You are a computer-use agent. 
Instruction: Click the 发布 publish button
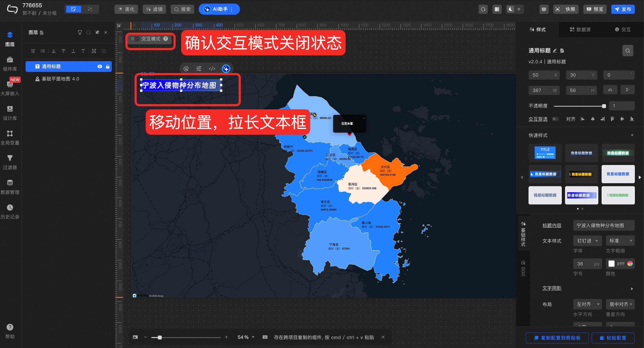(x=623, y=9)
